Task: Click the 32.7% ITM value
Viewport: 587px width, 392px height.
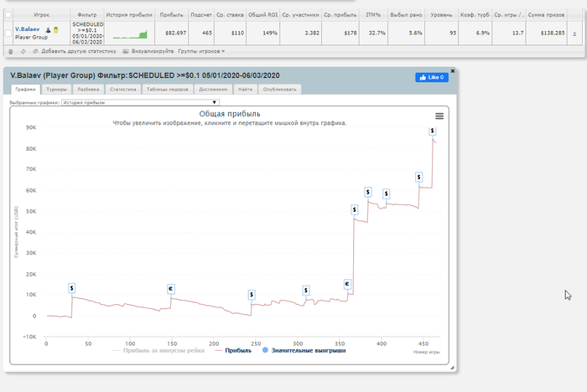Action: tap(377, 34)
